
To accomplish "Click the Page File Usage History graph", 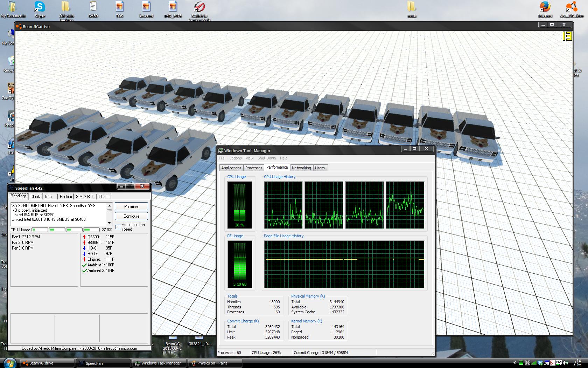I will tap(344, 264).
